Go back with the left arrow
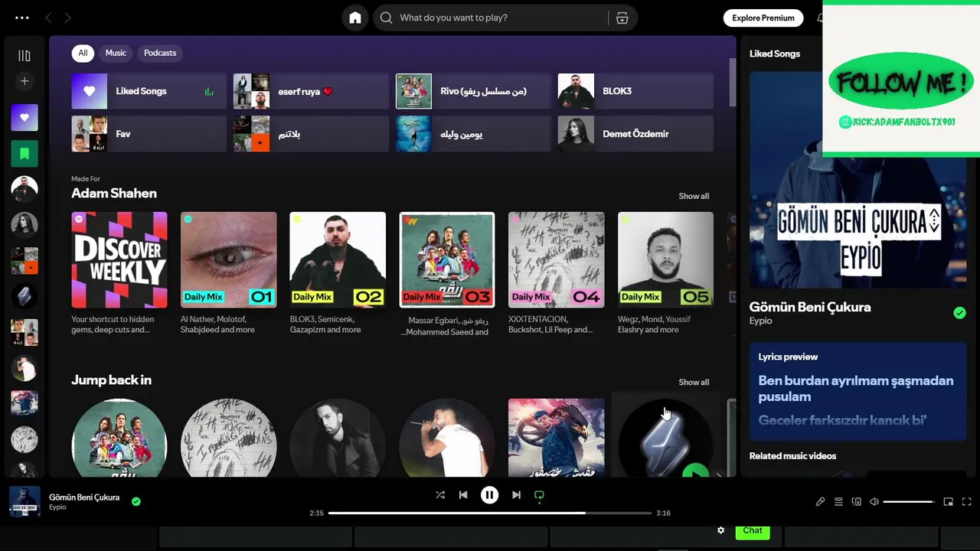 point(49,18)
